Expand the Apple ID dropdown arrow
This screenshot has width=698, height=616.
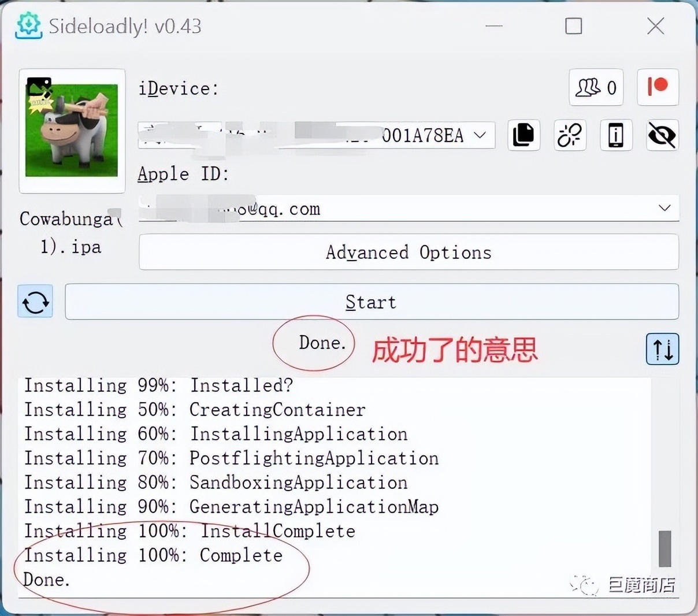click(x=664, y=208)
